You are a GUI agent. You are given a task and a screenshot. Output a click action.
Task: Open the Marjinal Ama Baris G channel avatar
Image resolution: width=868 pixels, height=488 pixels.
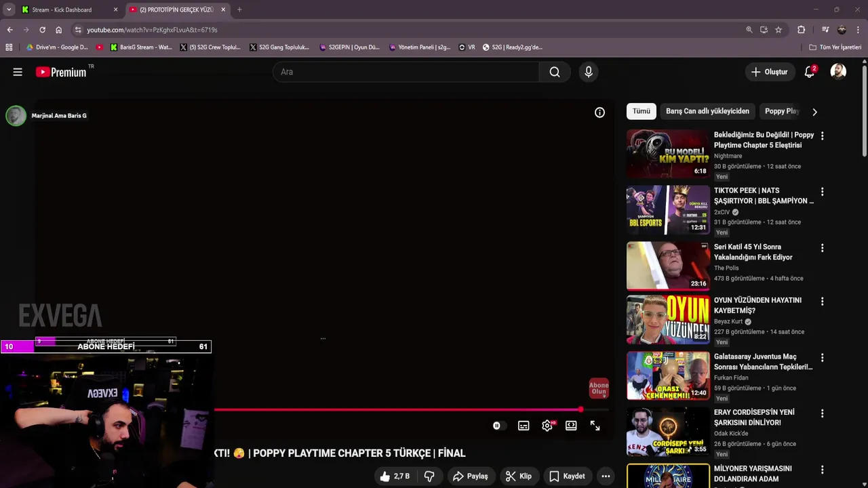tap(16, 116)
